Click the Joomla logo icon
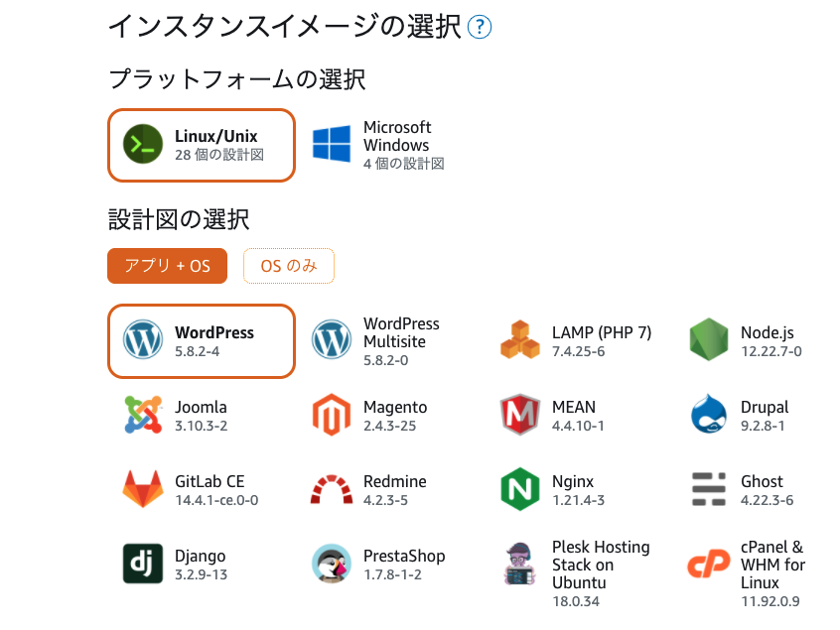840x630 pixels. pos(143,415)
